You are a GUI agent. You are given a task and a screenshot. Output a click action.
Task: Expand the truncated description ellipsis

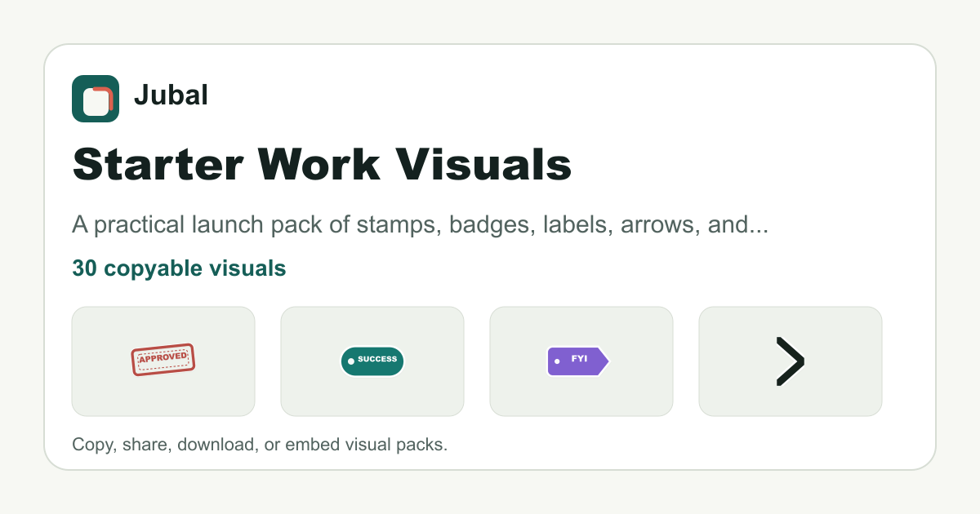(759, 226)
